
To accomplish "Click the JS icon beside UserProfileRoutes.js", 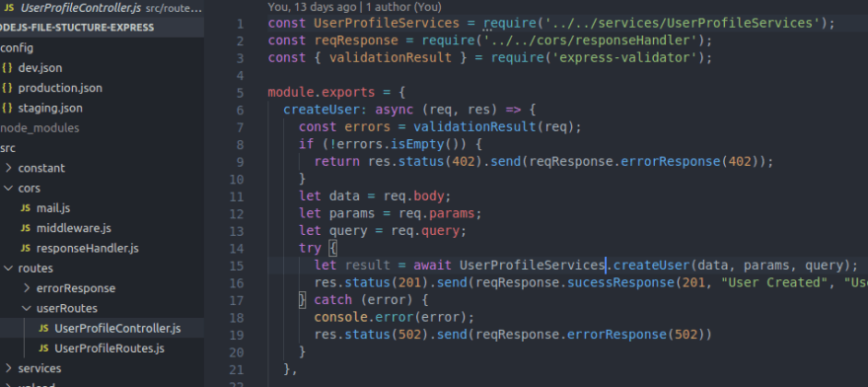I will click(x=43, y=348).
